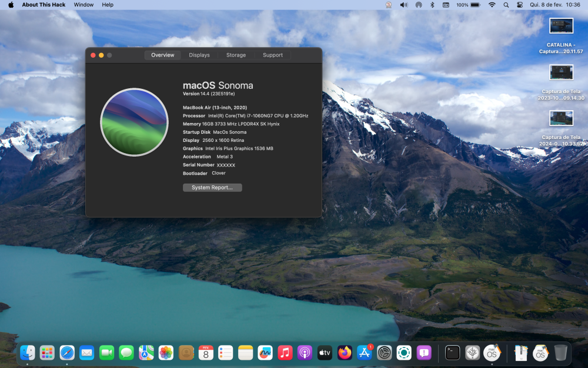Open the Apple TV app
This screenshot has width=588, height=368.
click(325, 353)
